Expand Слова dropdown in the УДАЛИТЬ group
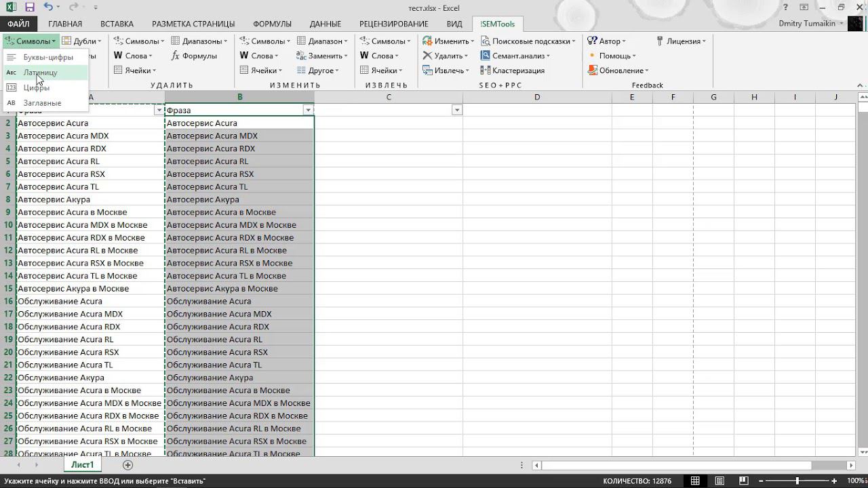The image size is (868, 488). click(x=134, y=56)
